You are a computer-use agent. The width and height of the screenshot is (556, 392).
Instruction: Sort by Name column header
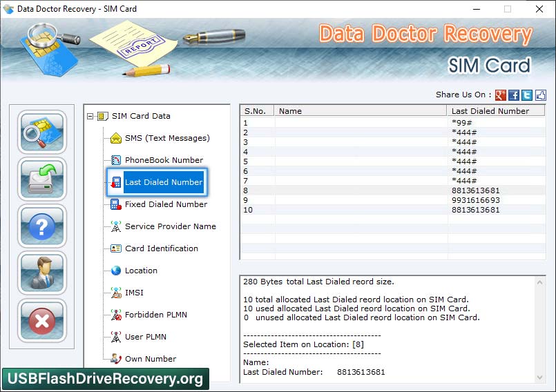coord(361,111)
